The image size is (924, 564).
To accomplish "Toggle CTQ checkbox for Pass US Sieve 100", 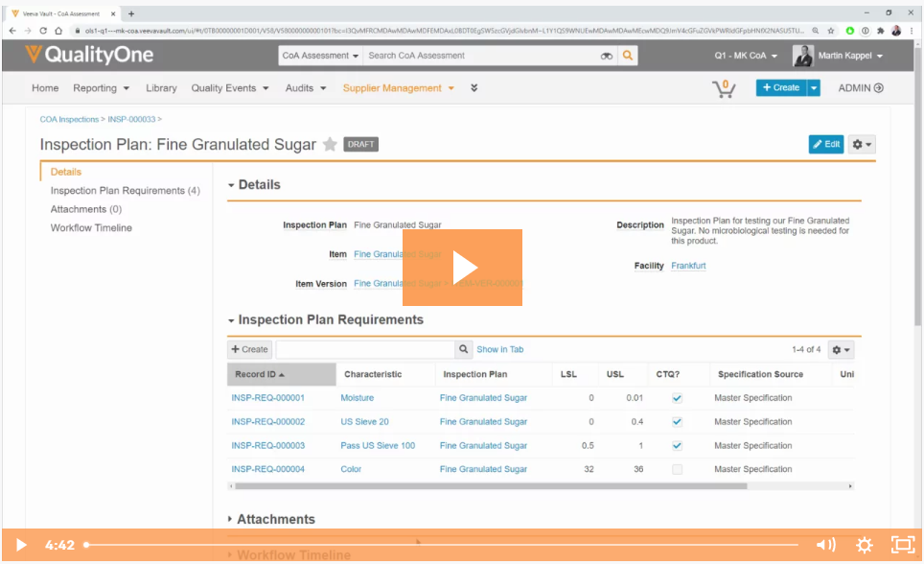I will (677, 445).
